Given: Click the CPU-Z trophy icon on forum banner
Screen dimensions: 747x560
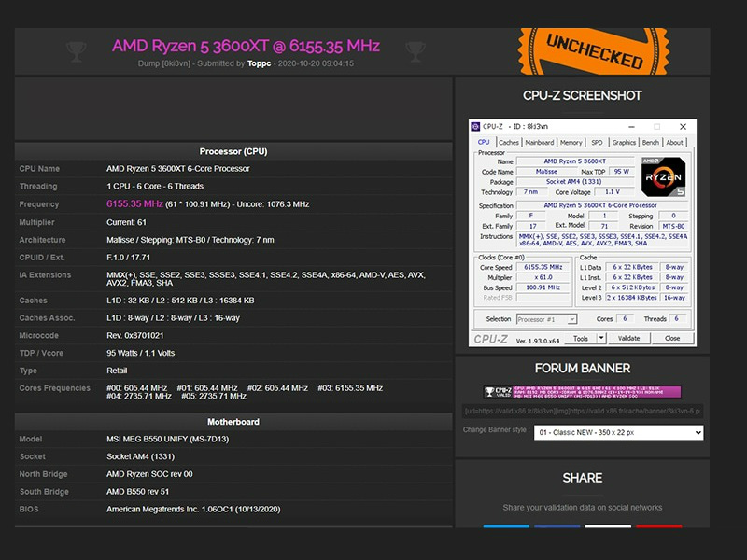Looking at the screenshot, I should coord(488,392).
